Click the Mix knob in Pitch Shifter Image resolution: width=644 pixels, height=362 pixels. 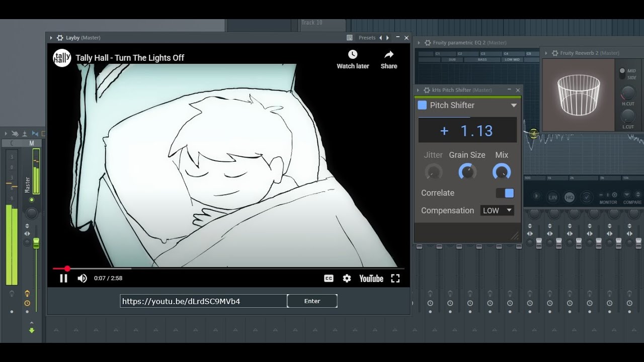501,172
